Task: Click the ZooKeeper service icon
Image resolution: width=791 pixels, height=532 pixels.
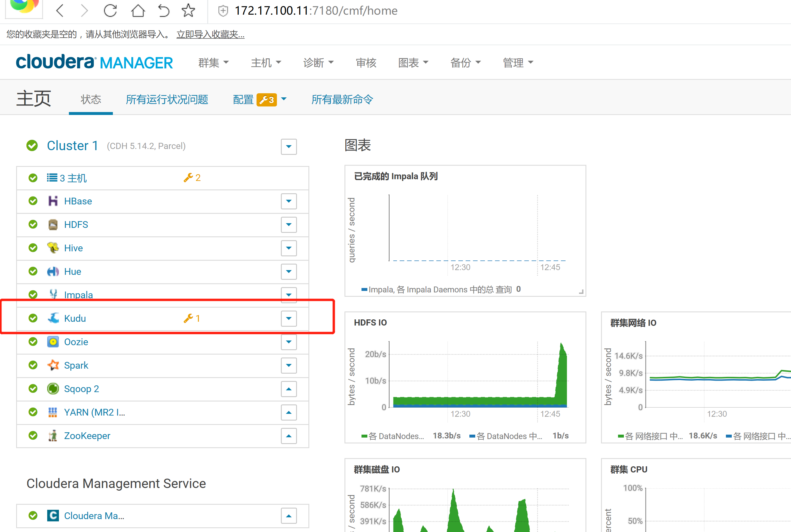Action: pos(52,436)
